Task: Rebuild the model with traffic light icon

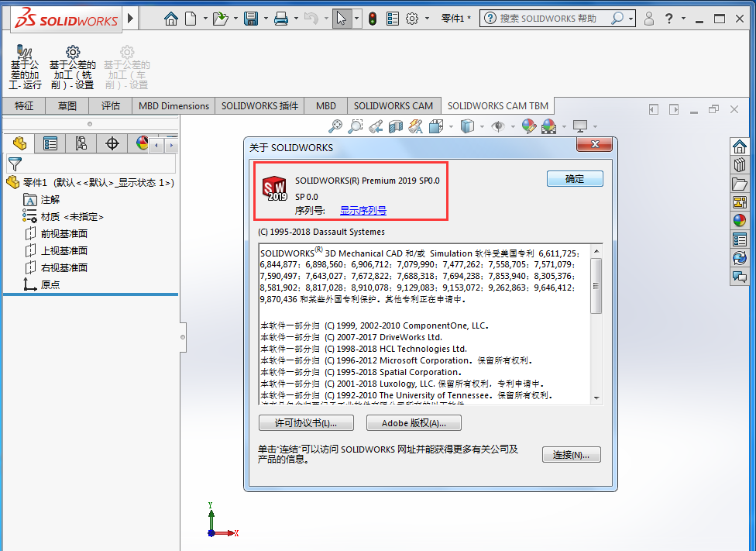Action: pos(373,19)
